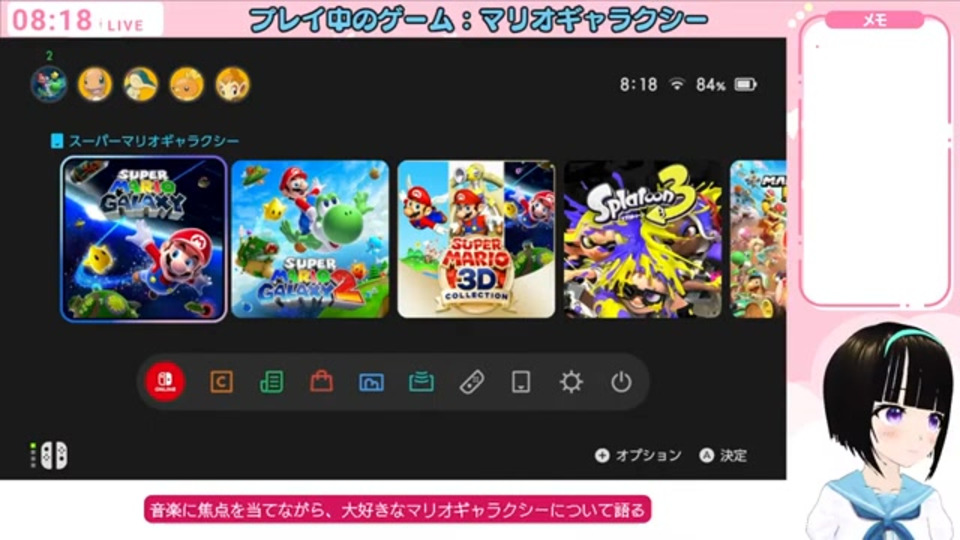This screenshot has height=540, width=960.
Task: Click the 8:18 system clock text
Action: [639, 84]
